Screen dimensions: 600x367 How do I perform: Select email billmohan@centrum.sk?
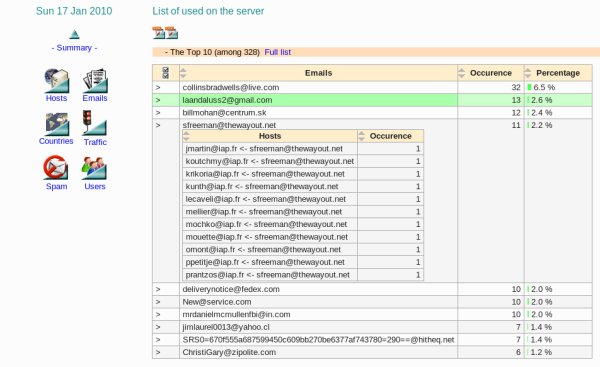tap(224, 113)
